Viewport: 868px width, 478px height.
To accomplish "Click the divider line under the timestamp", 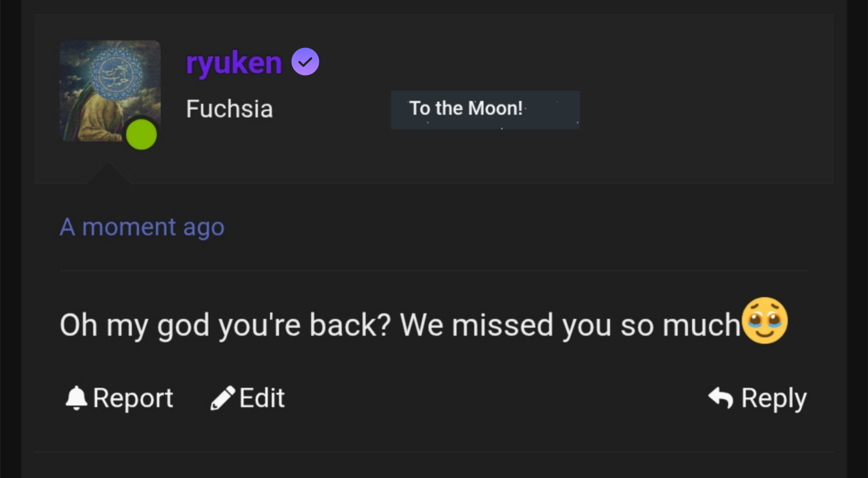I will pyautogui.click(x=434, y=270).
